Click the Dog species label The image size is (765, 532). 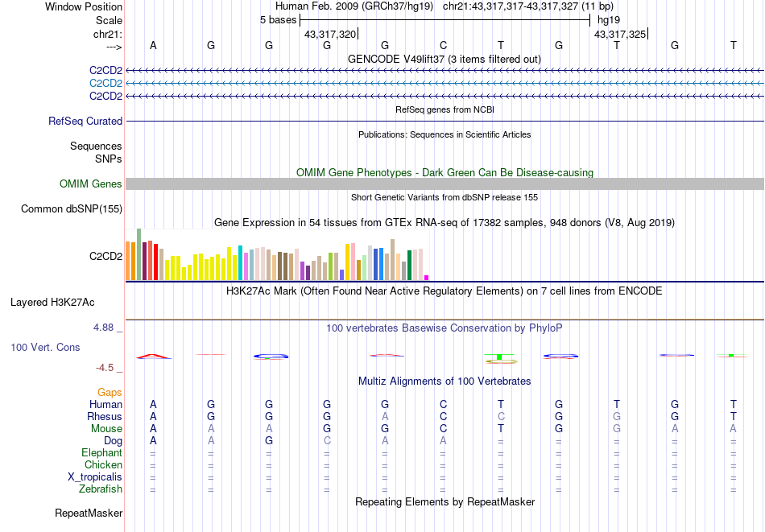(113, 441)
